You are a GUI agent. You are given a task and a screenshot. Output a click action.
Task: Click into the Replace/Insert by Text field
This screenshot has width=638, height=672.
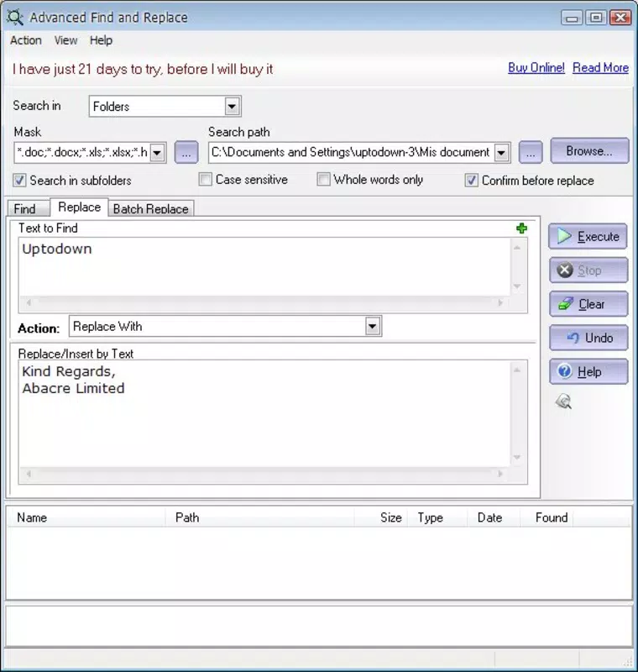click(264, 413)
